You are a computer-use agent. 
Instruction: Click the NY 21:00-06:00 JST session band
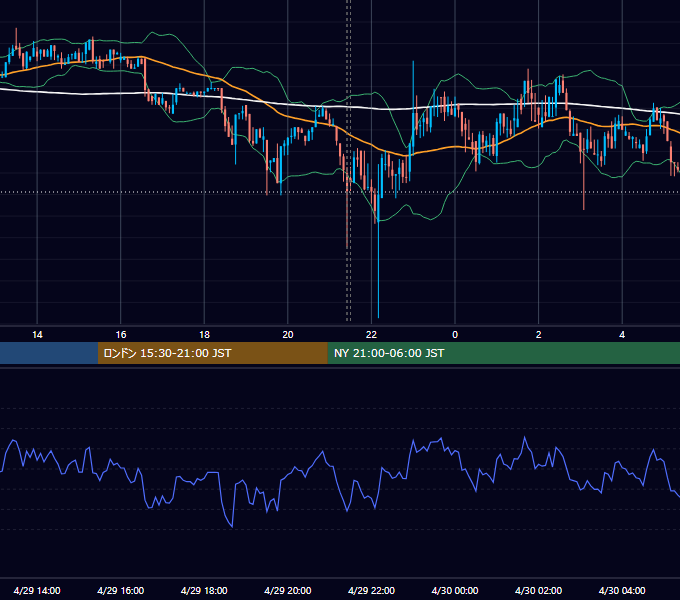(x=503, y=353)
